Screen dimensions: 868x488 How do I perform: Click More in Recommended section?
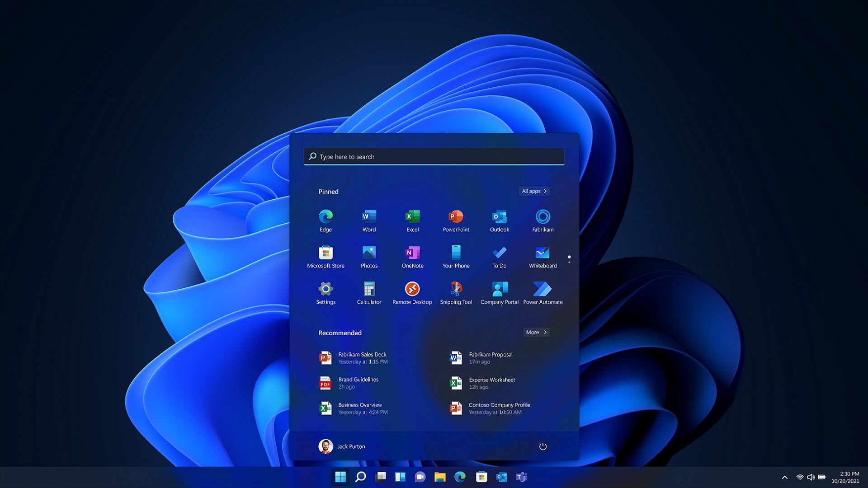pyautogui.click(x=536, y=332)
